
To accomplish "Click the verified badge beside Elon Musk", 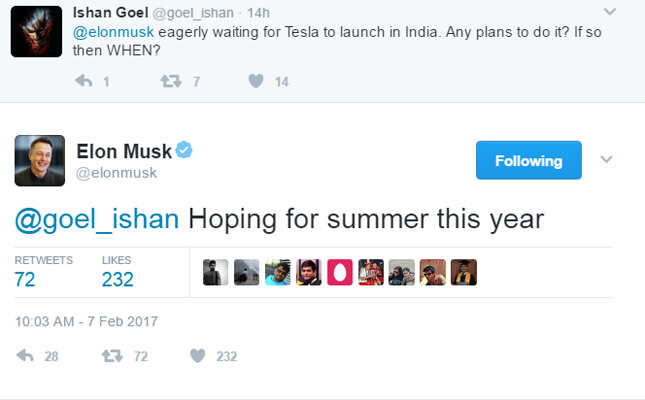I will [184, 150].
